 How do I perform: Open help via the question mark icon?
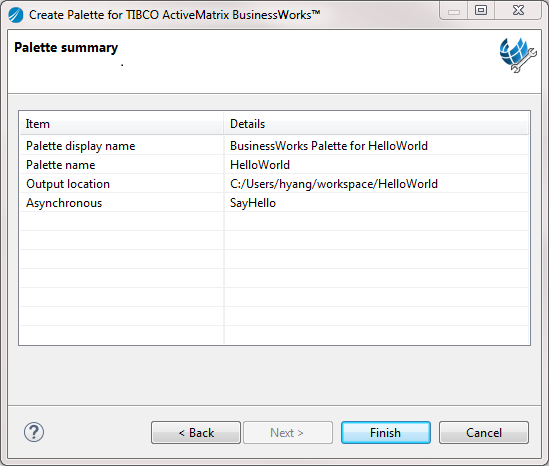click(x=34, y=432)
